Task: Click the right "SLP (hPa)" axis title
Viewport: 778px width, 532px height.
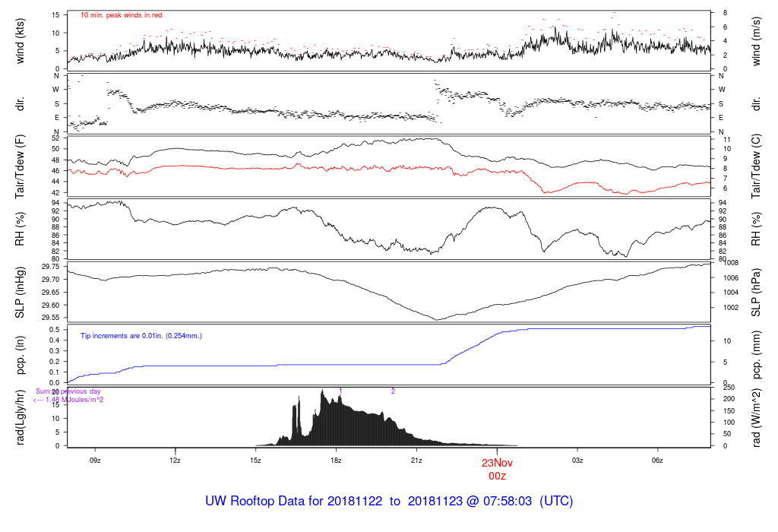Action: click(x=756, y=293)
